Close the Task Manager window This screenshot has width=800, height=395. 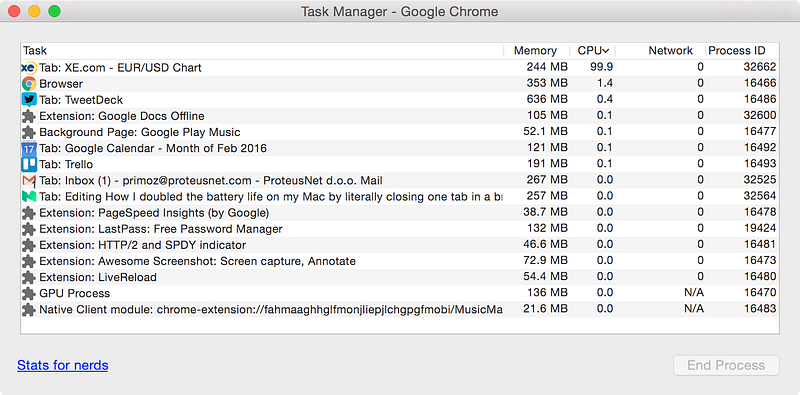tap(14, 11)
